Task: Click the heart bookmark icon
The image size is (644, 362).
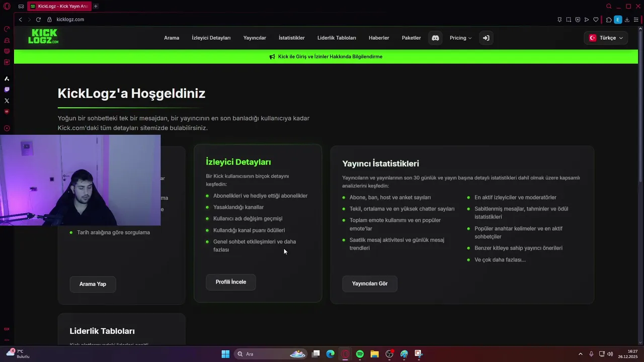Action: (x=596, y=20)
